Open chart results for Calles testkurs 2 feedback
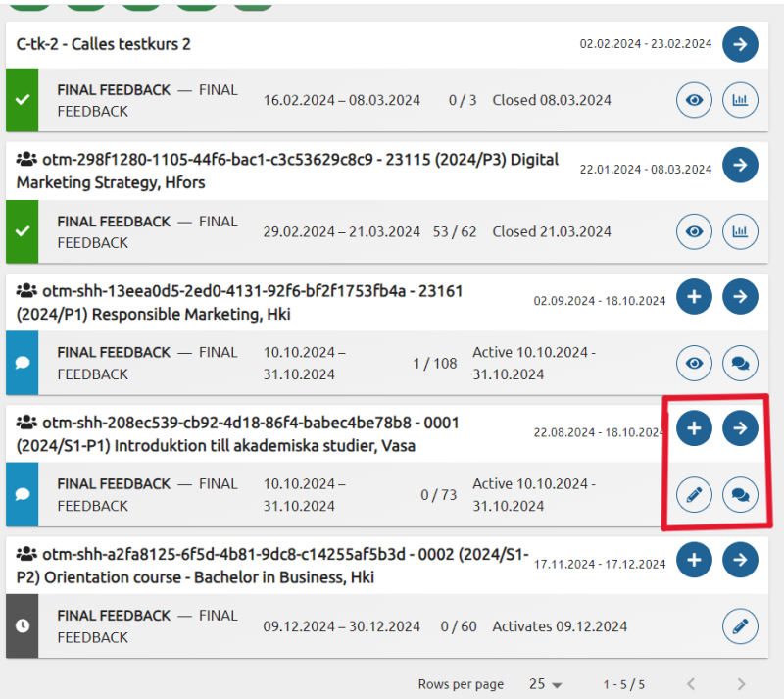Viewport: 784px width, 699px height. pyautogui.click(x=740, y=100)
